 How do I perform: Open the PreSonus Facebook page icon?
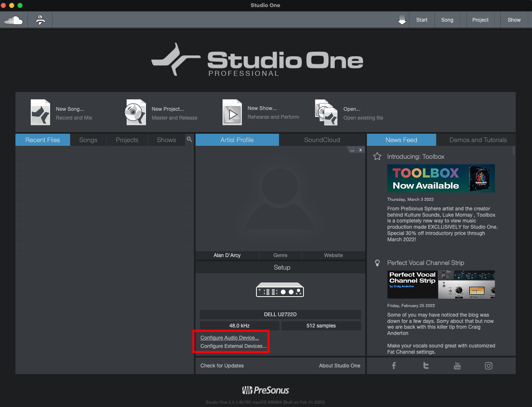[394, 366]
